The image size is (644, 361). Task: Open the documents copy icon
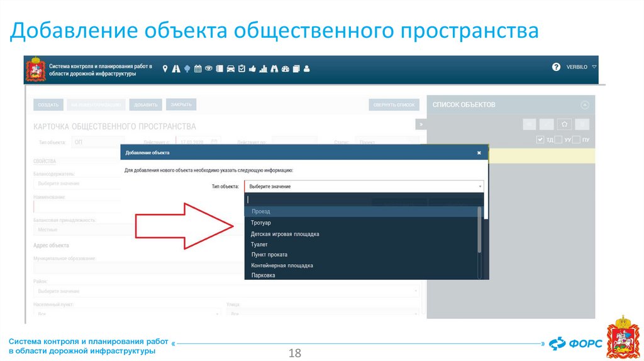(296, 69)
